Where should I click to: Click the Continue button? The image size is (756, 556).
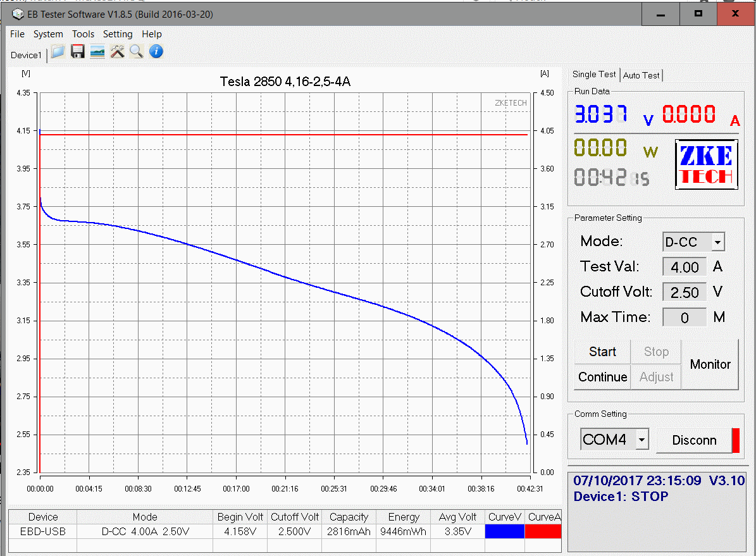[602, 377]
